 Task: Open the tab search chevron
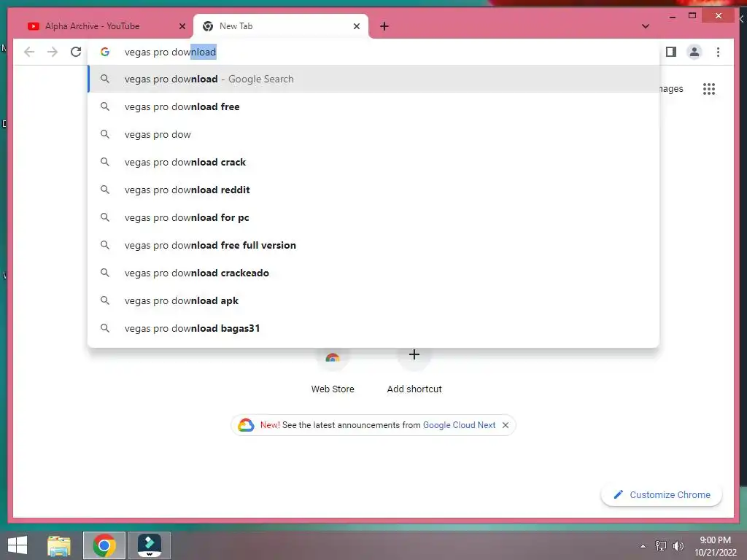pos(646,26)
